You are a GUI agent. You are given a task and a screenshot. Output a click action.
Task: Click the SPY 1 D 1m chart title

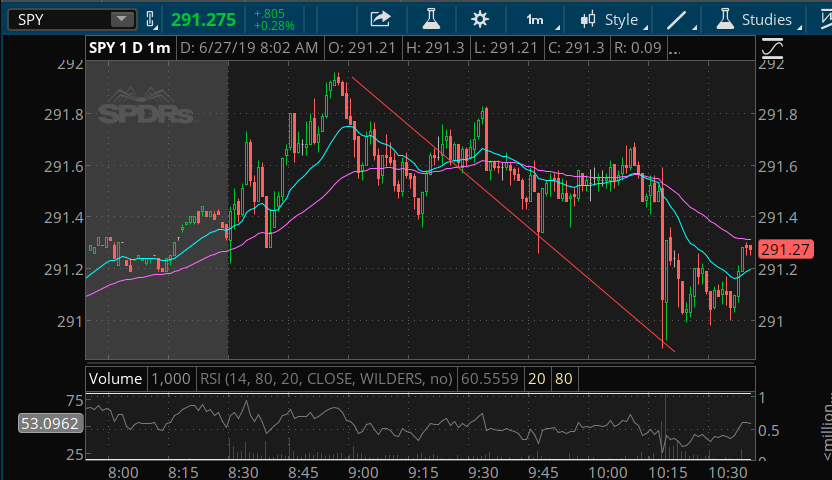click(x=129, y=48)
